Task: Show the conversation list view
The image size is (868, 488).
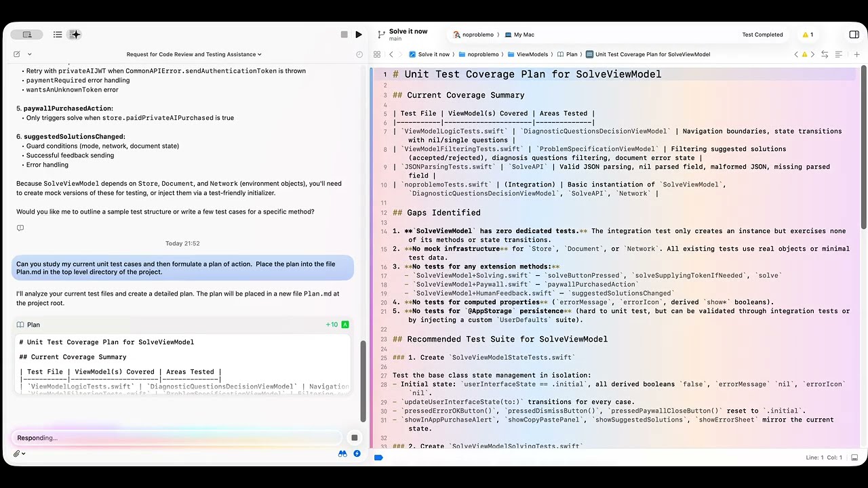Action: (58, 35)
